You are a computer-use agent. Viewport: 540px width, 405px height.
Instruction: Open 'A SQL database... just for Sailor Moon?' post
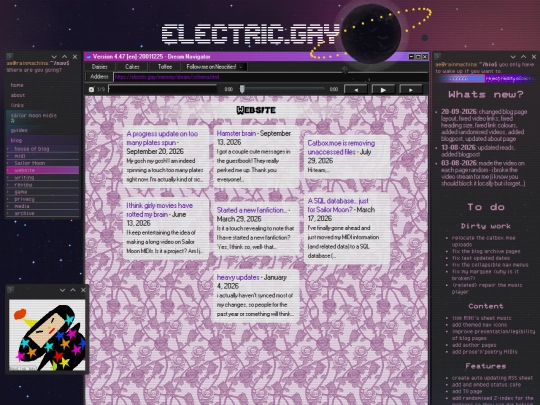(338, 205)
